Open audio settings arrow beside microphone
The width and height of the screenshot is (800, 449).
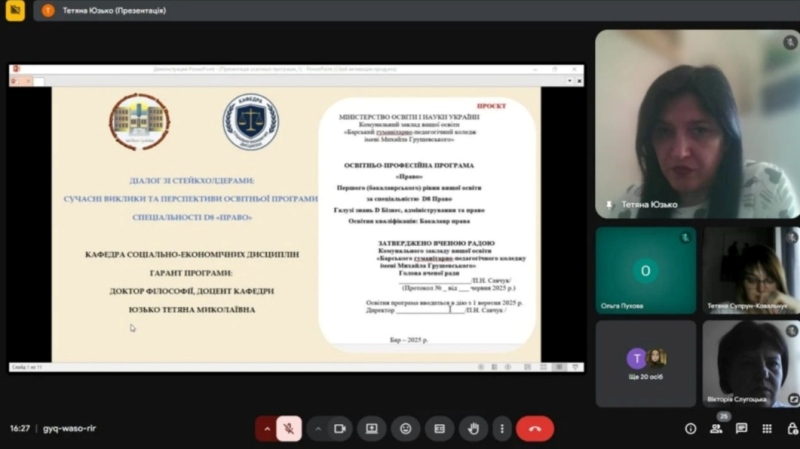[266, 429]
